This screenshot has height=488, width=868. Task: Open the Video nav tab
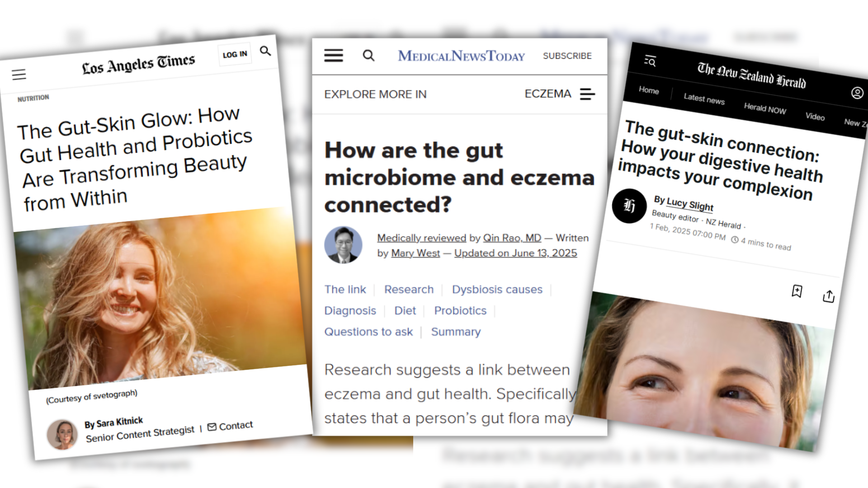coord(815,117)
